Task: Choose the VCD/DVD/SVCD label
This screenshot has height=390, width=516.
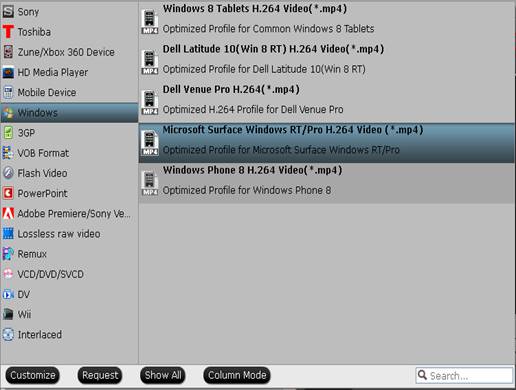Action: (x=51, y=274)
